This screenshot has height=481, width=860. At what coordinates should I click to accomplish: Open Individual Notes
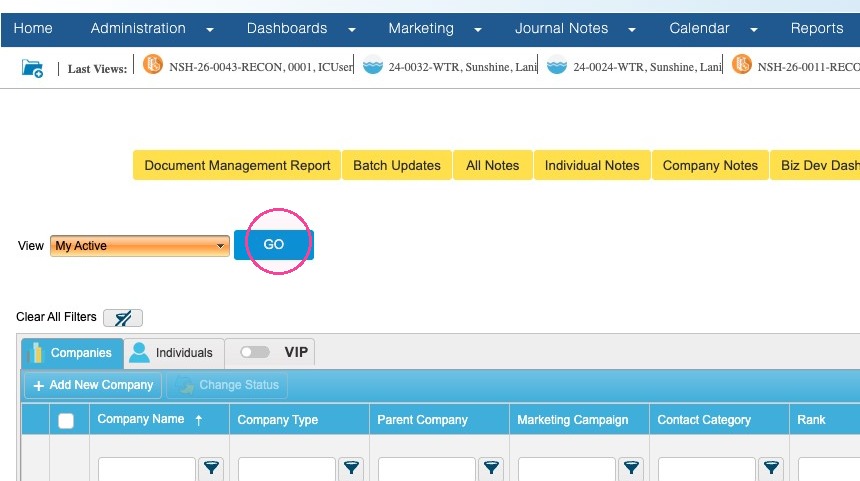coord(592,165)
